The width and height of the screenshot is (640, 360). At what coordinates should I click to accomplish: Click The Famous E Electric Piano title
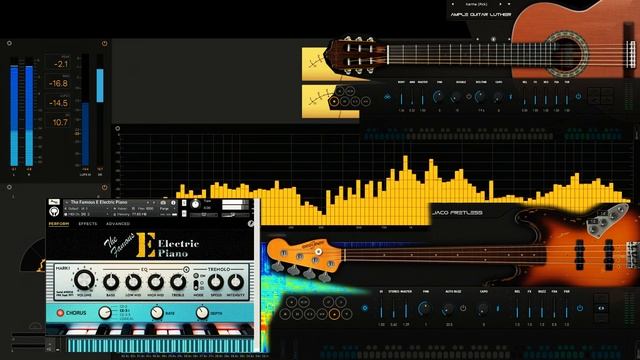click(99, 202)
